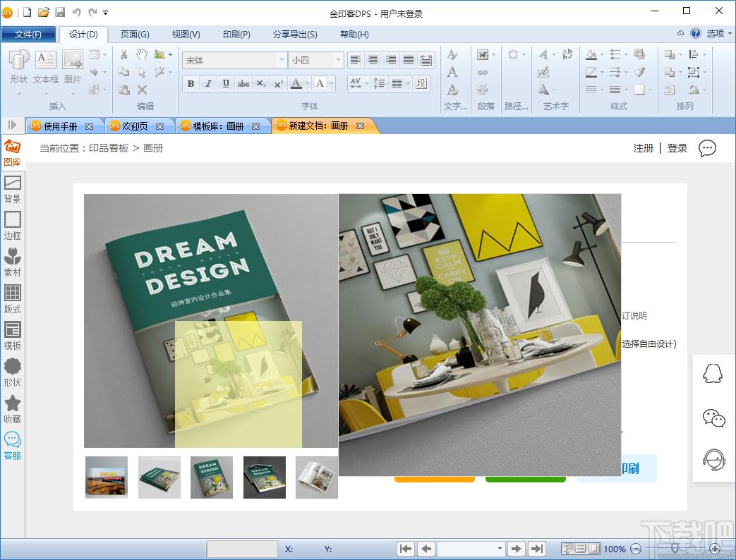Cut the selection with the scissors icon
Viewport: 736px width, 560px height.
pyautogui.click(x=124, y=54)
